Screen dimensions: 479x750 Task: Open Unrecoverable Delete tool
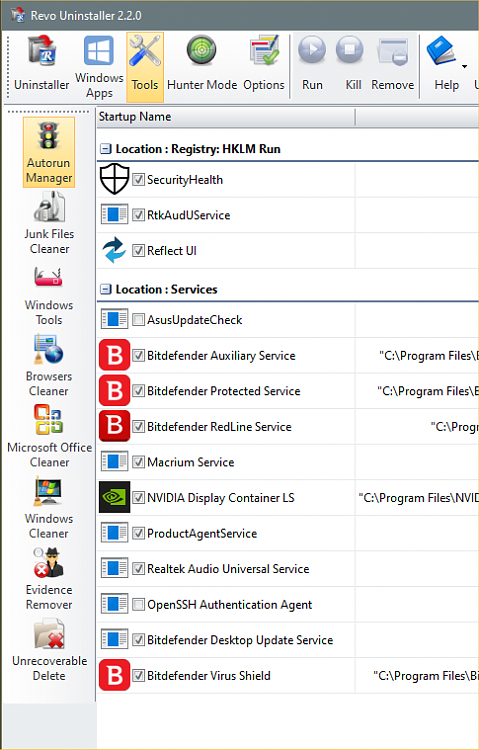click(x=49, y=650)
